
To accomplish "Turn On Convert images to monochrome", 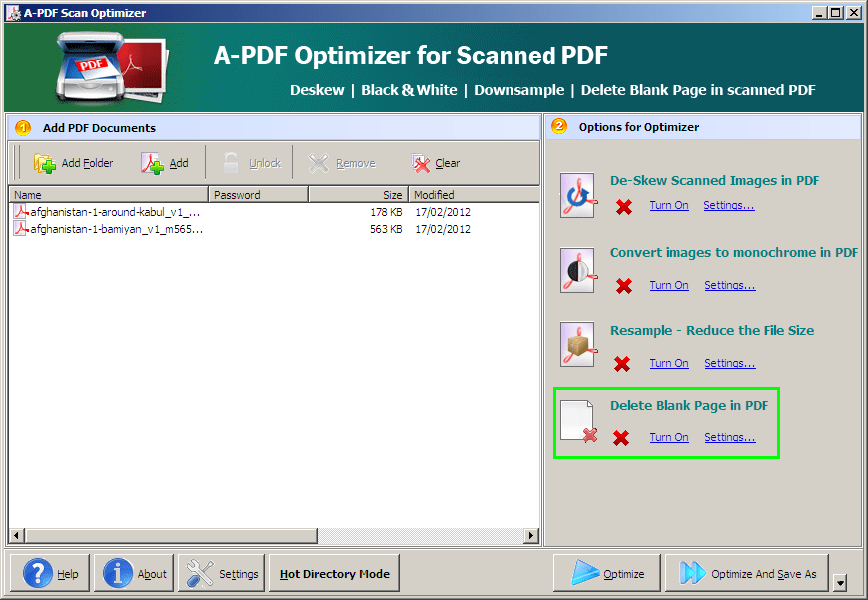I will (x=669, y=285).
